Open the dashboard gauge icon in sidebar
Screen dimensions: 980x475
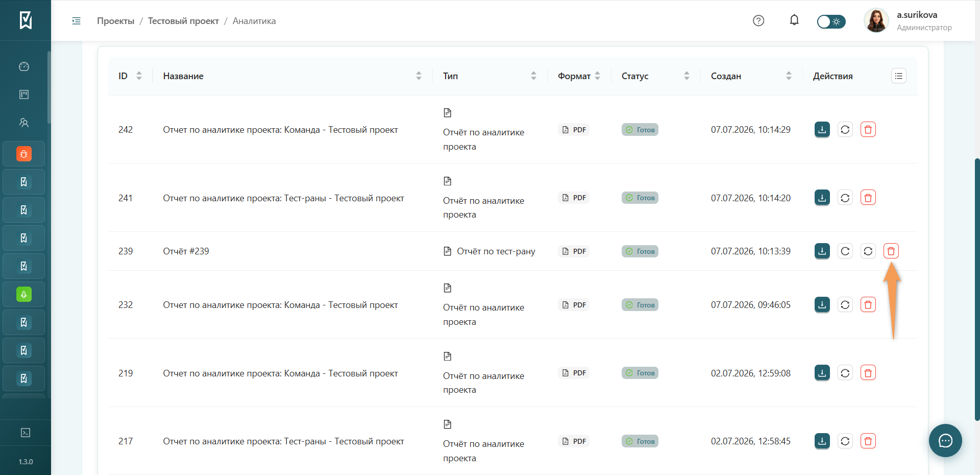click(x=24, y=66)
